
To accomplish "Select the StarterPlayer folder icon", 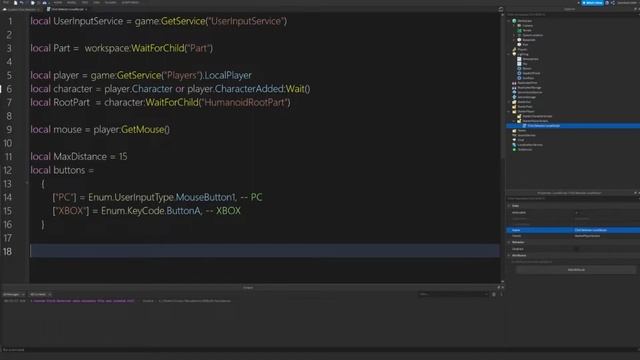I will [x=514, y=111].
